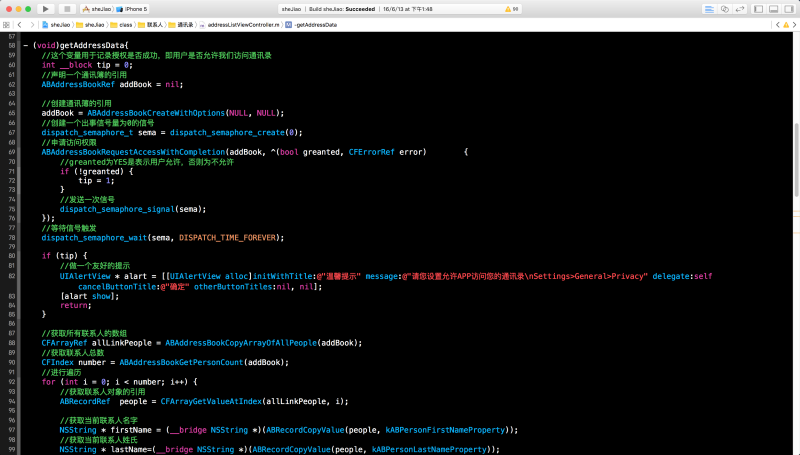Click cancelButtonTitle: parameter
Image resolution: width=800 pixels, height=455 pixels.
[x=119, y=287]
